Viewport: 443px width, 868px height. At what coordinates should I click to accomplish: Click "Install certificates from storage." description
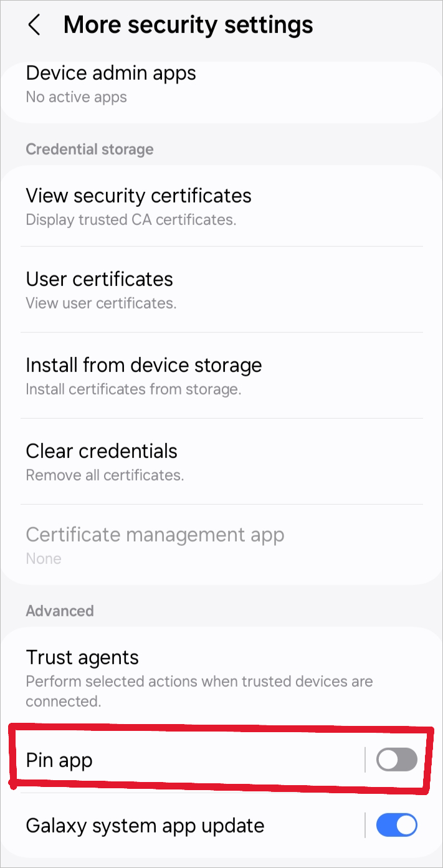[133, 389]
